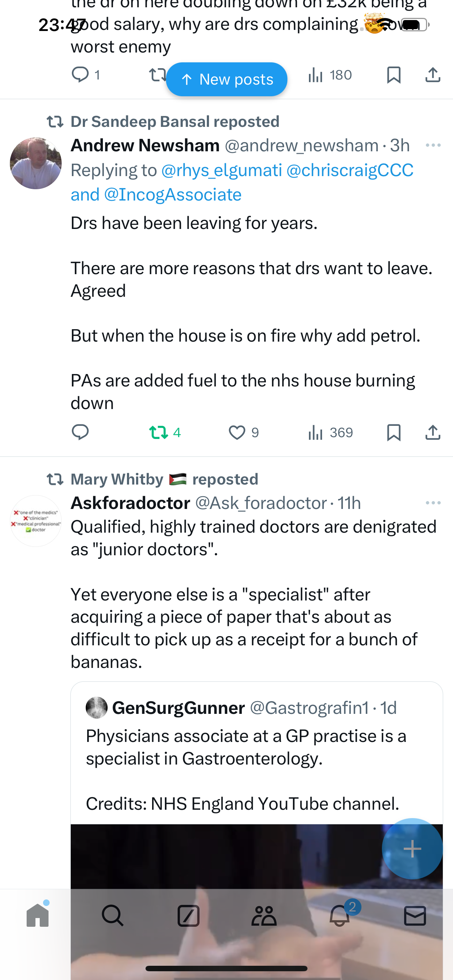
Task: Reply to Andrew Newsham's post
Action: 80,432
